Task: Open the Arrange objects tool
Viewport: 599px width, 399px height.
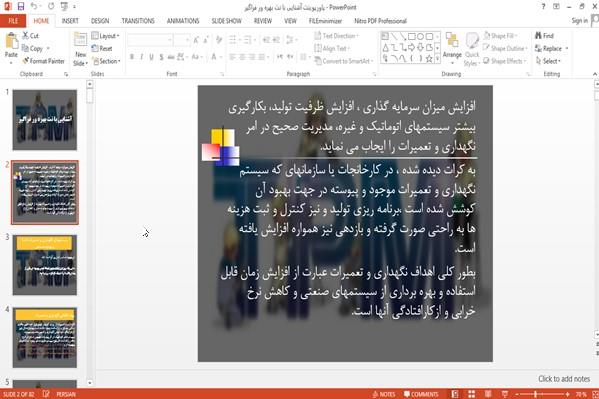Action: 452,45
